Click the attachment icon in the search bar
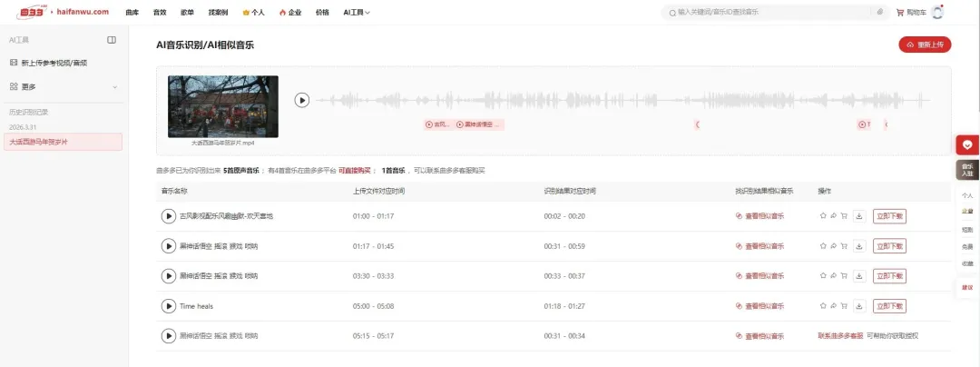 click(x=880, y=12)
